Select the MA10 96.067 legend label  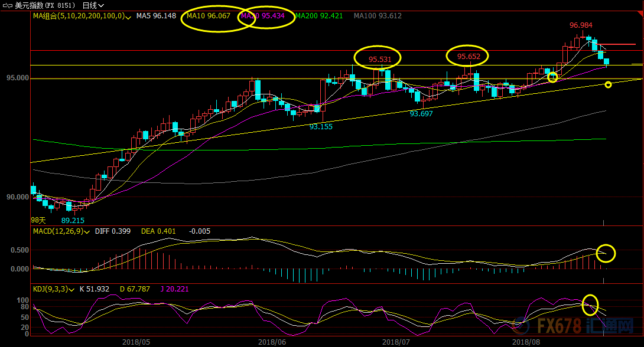coord(208,16)
